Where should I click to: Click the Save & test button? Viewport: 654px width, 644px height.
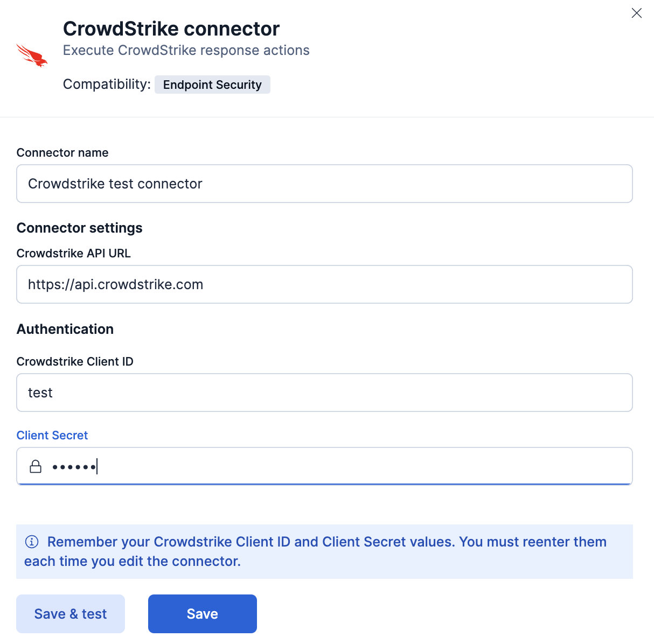tap(70, 613)
